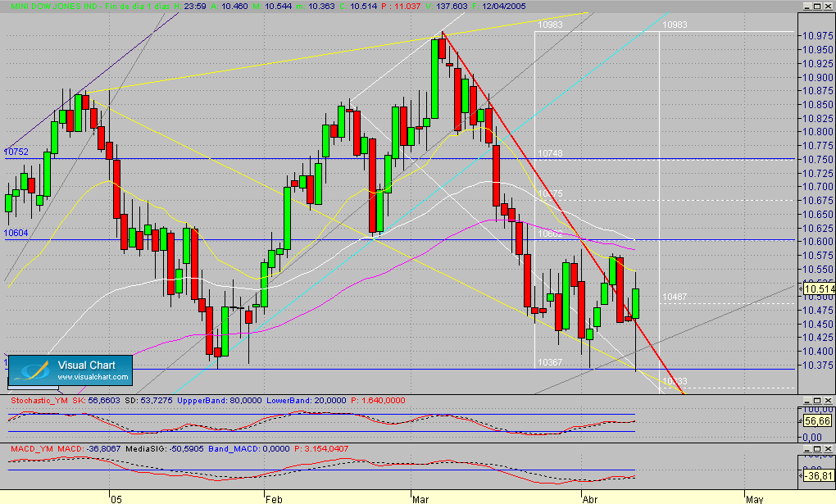This screenshot has height=504, width=836.
Task: Click the 'Fin de día 1 días' label
Action: 138,7
